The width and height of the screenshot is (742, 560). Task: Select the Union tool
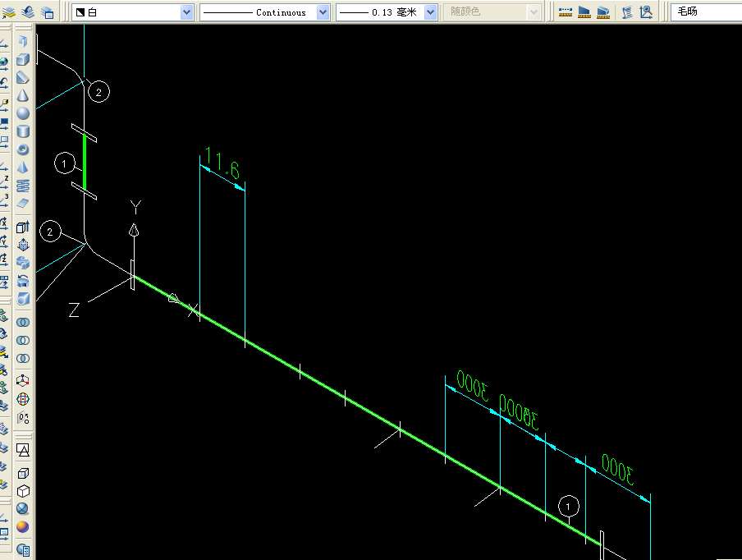(23, 323)
